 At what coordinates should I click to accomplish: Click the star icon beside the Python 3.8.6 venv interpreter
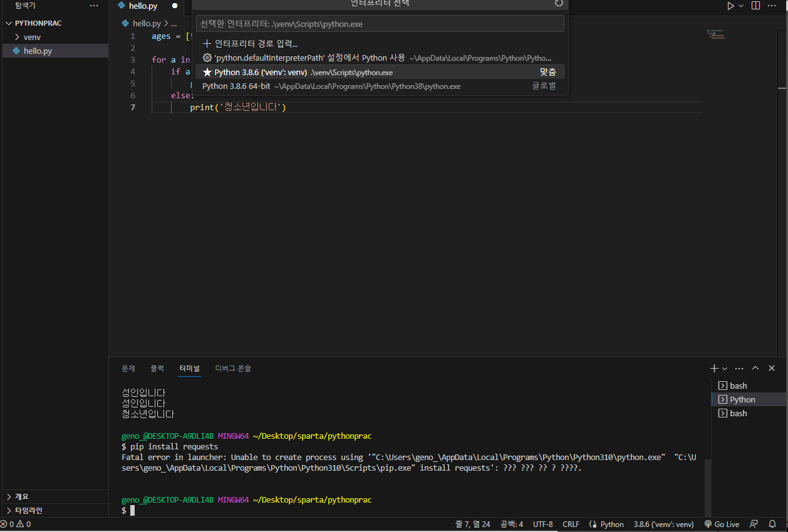pos(207,72)
